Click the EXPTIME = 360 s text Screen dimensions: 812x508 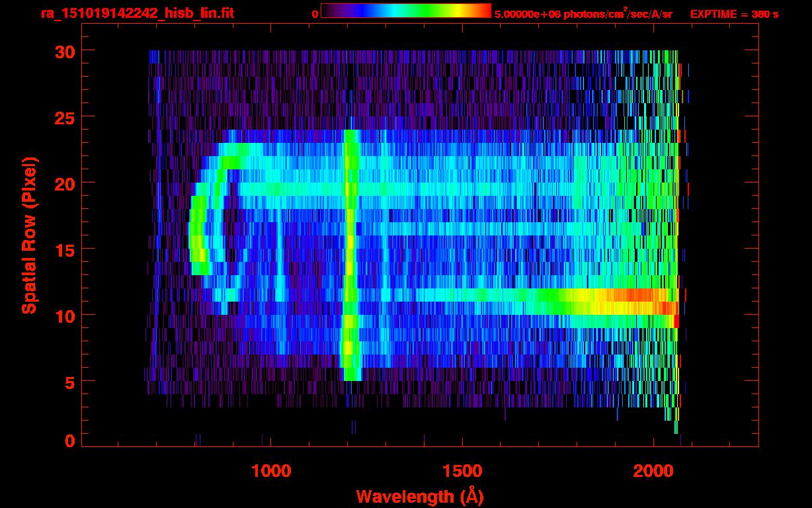(x=734, y=14)
